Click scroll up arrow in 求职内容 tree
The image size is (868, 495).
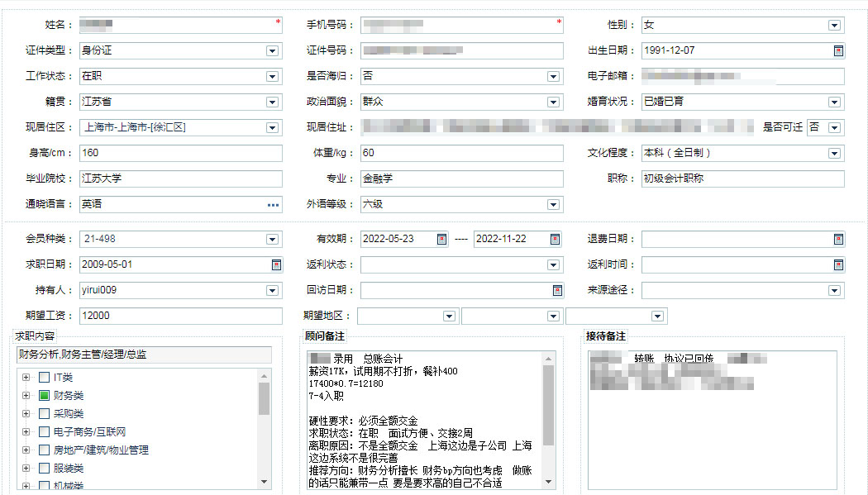(x=264, y=375)
